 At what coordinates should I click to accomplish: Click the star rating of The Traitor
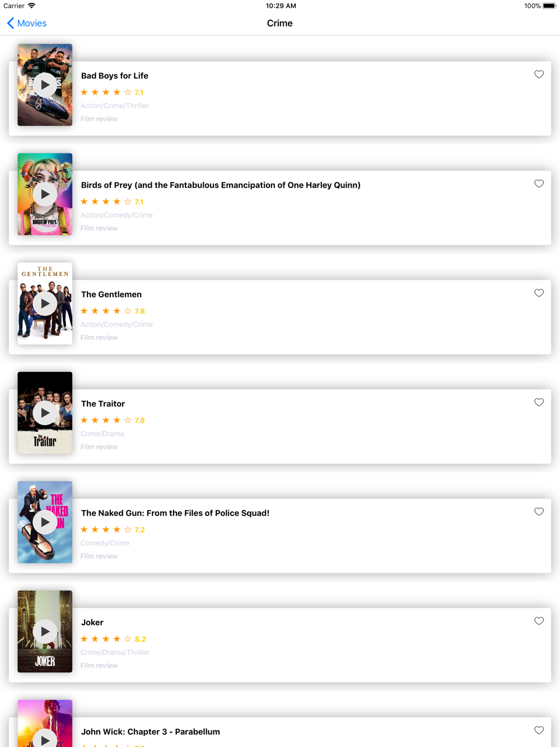(x=113, y=420)
